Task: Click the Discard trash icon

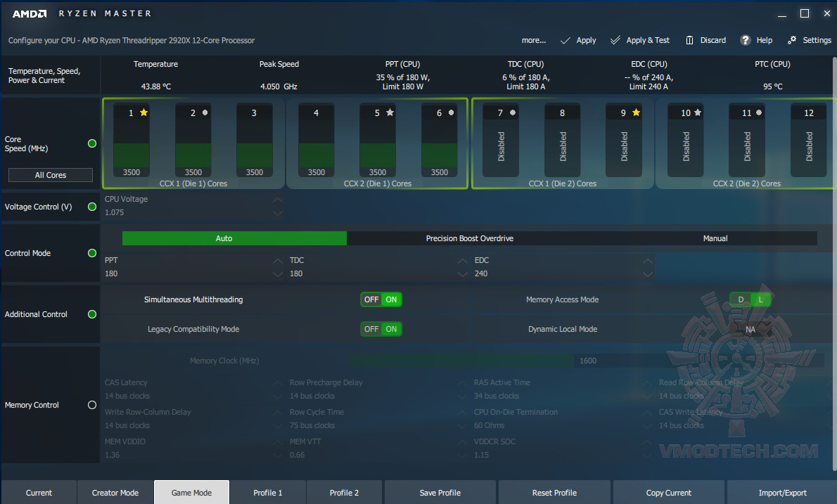Action: 690,41
